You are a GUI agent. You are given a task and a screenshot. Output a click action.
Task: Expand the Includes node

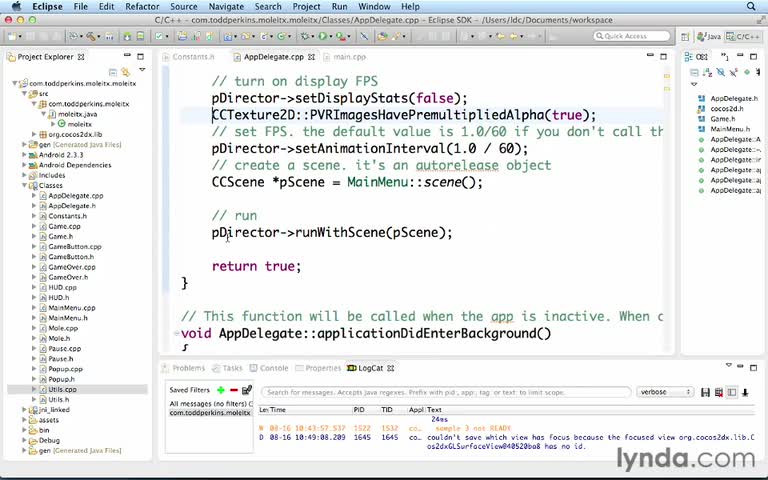point(24,175)
